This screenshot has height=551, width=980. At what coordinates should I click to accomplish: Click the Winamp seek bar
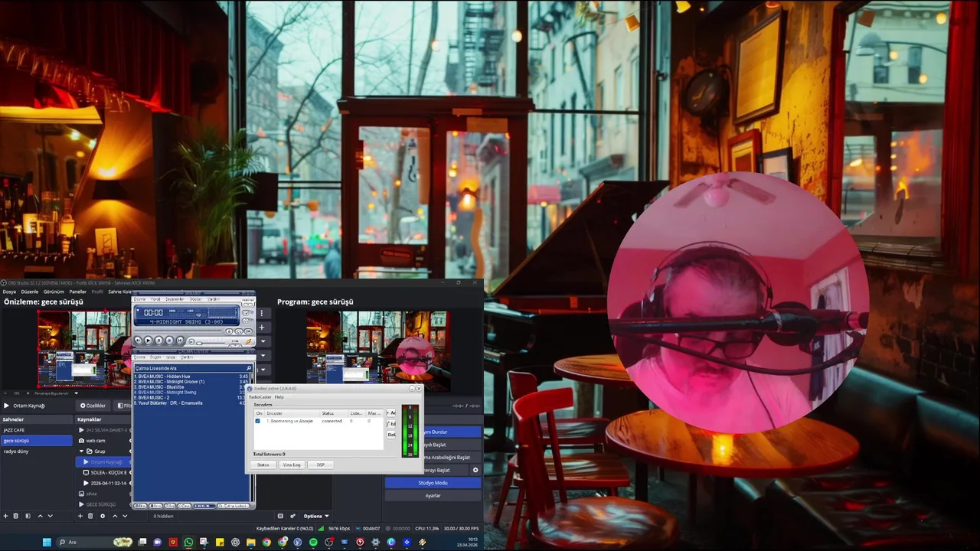pyautogui.click(x=178, y=331)
